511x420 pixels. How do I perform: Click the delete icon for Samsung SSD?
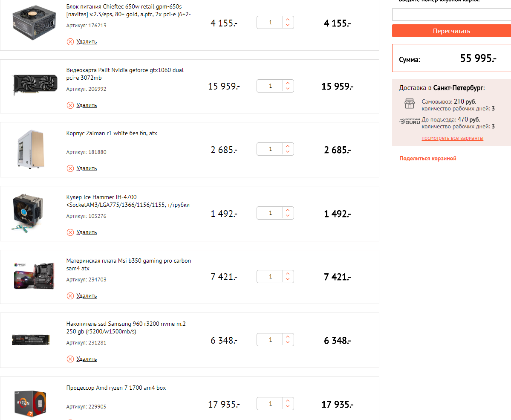pos(70,359)
